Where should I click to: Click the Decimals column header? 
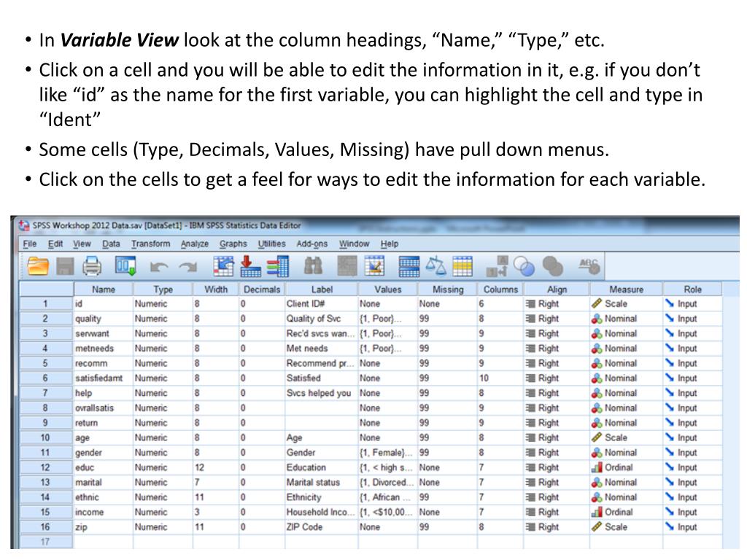[x=262, y=289]
